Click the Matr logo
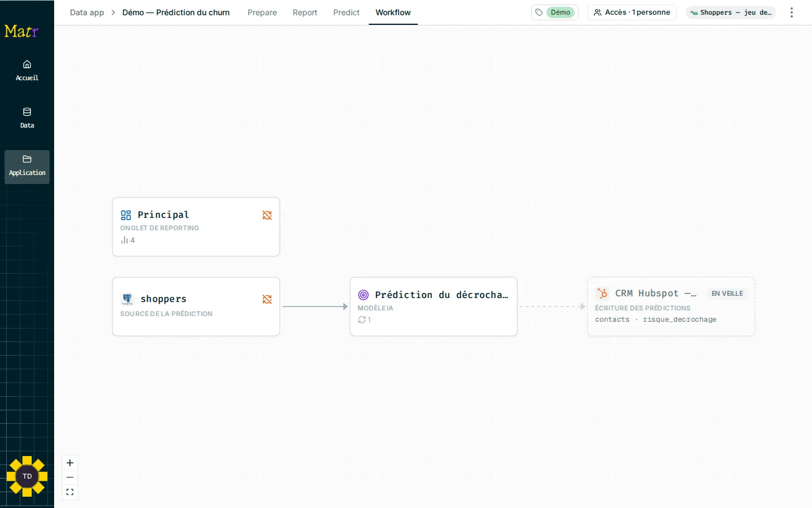This screenshot has height=508, width=812. 21,31
